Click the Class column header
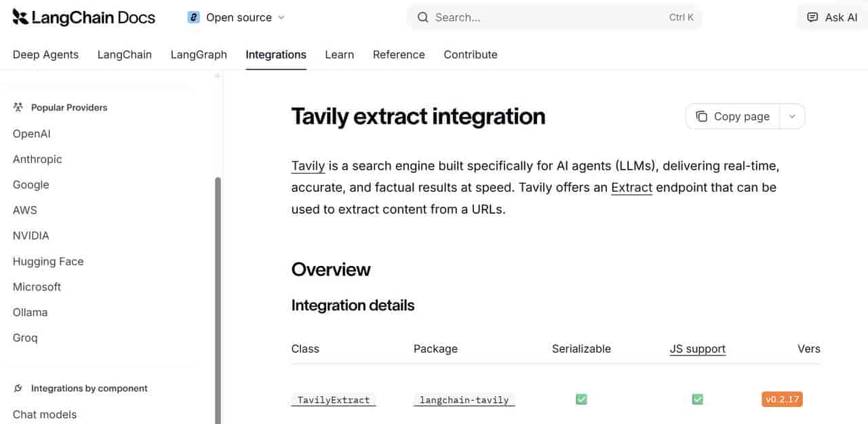 [x=305, y=349]
